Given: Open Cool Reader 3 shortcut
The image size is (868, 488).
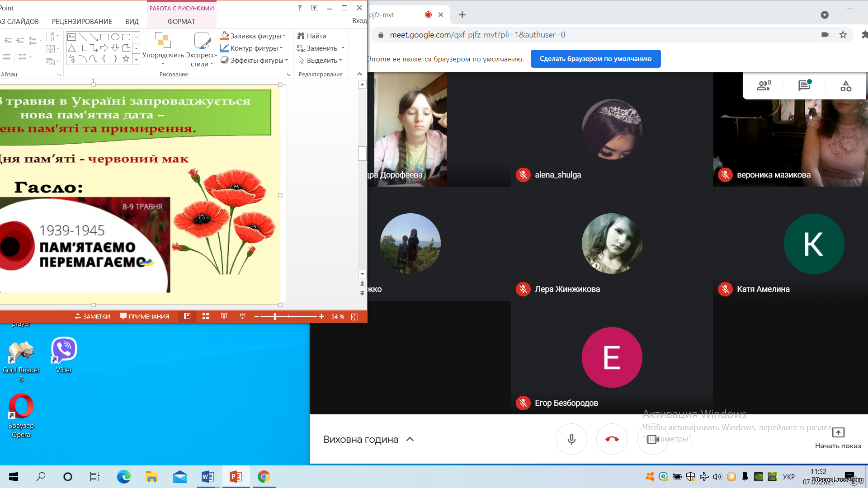Looking at the screenshot, I should [21, 361].
